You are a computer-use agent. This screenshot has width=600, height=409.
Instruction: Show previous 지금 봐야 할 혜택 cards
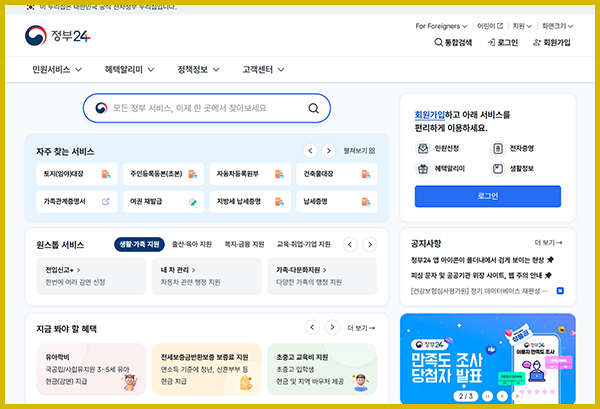(x=312, y=328)
